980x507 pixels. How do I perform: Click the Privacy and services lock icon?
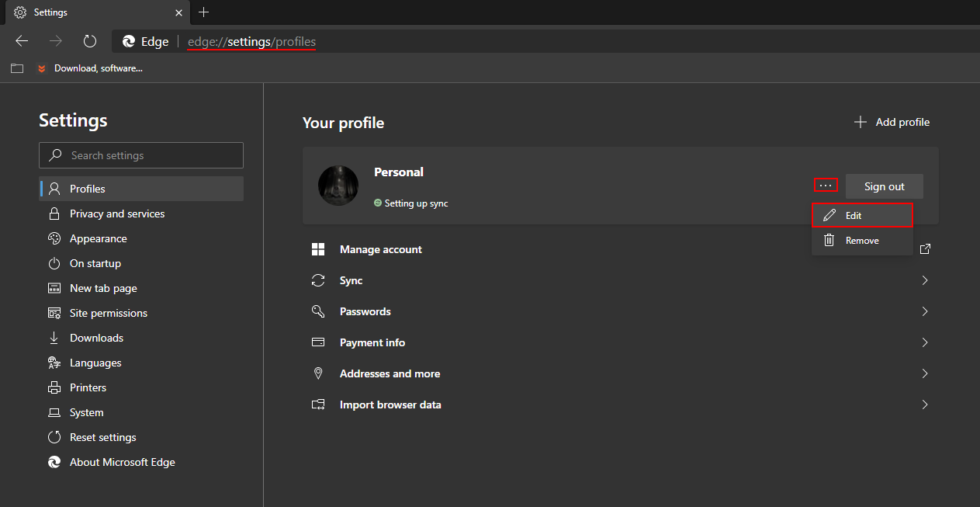54,214
